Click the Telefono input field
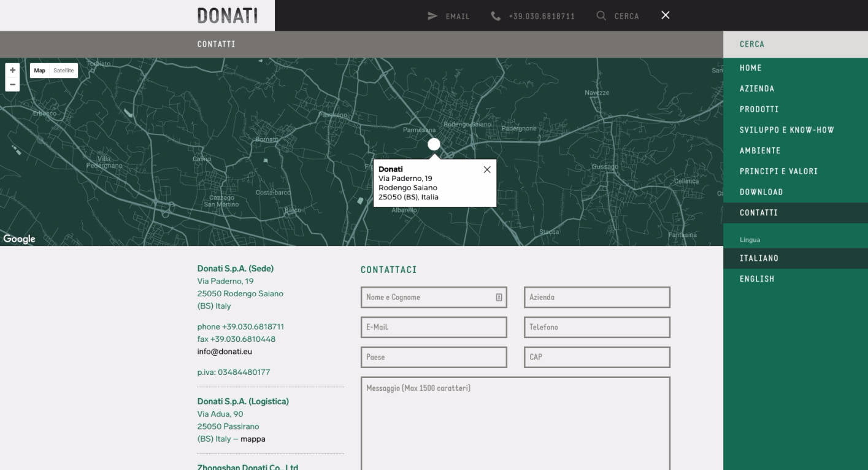Image resolution: width=868 pixels, height=470 pixels. pos(597,327)
